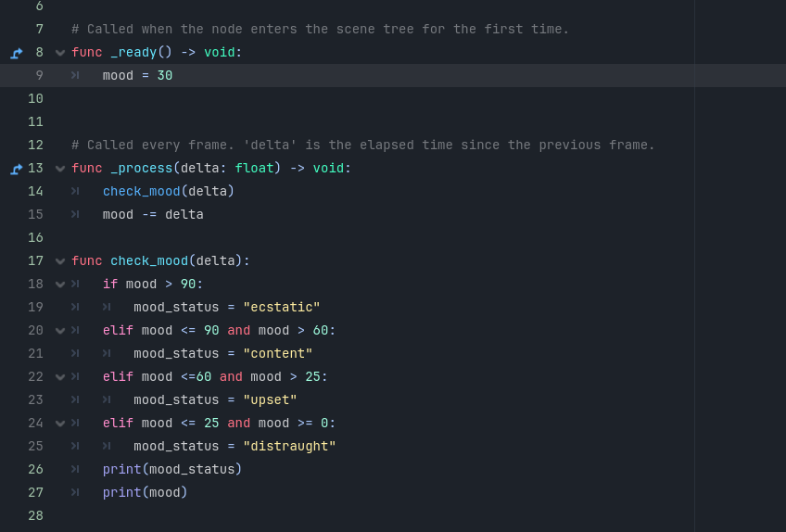
Task: Click the second indent marker on line 23
Action: click(107, 400)
